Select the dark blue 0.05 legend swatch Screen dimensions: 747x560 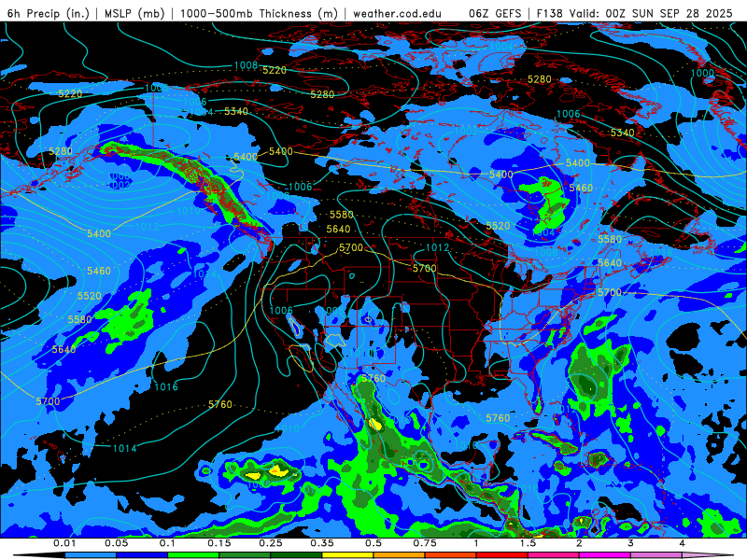(142, 555)
